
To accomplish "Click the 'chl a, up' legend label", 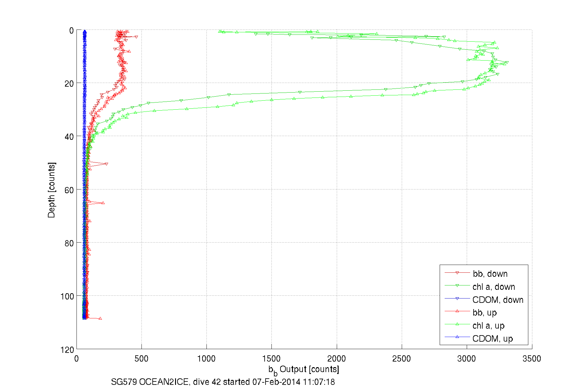I will (488, 326).
